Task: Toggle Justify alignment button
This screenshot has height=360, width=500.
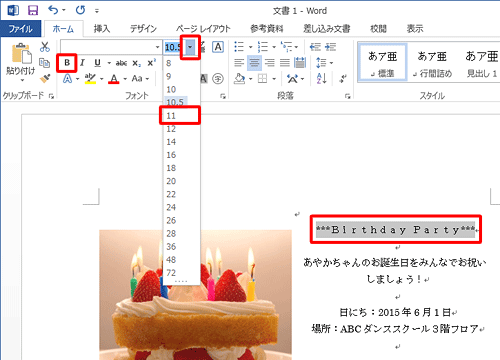Action: coord(285,62)
